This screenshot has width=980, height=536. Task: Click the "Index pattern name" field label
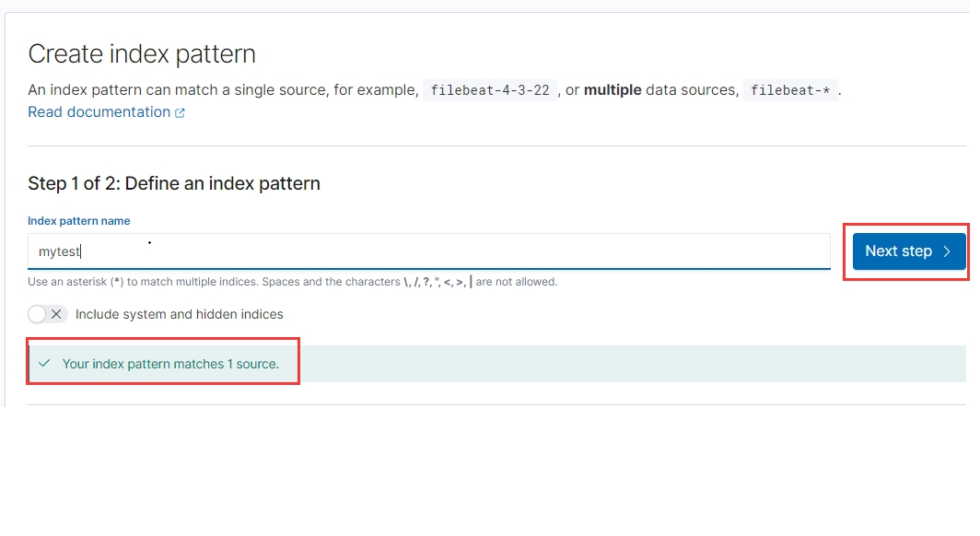(79, 221)
